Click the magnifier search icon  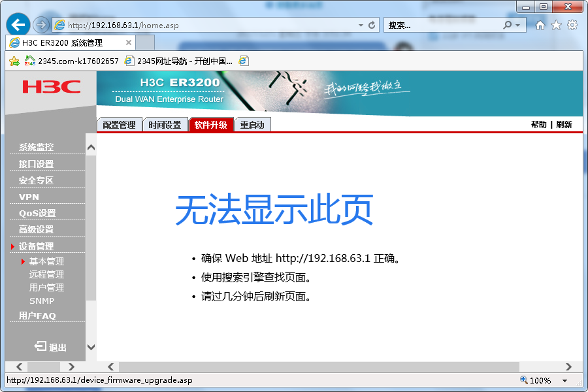pos(507,25)
